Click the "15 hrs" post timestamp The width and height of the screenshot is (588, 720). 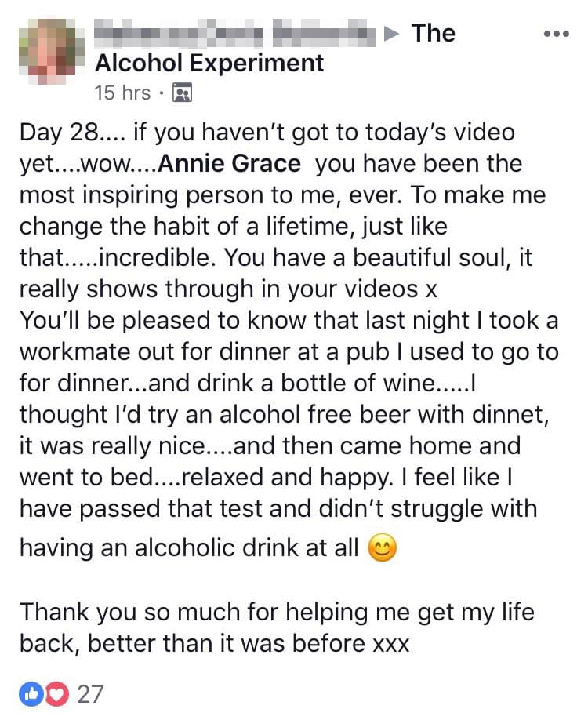122,93
